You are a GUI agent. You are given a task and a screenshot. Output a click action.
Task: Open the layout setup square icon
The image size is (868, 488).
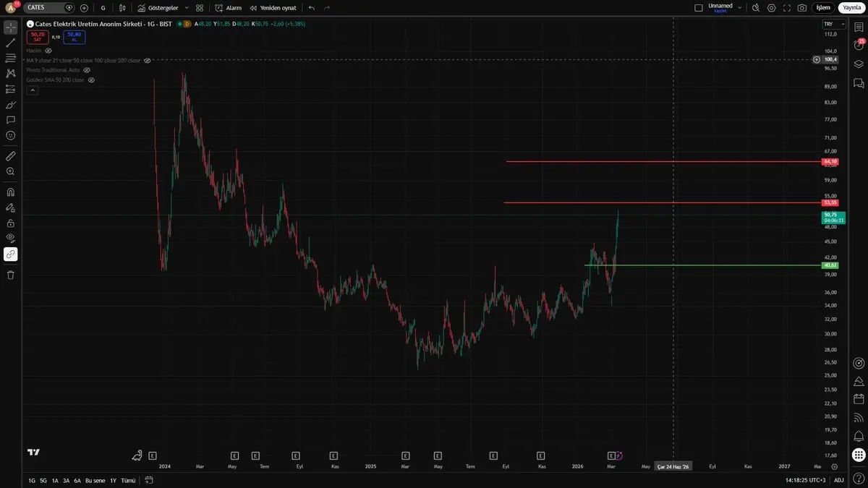pyautogui.click(x=698, y=7)
